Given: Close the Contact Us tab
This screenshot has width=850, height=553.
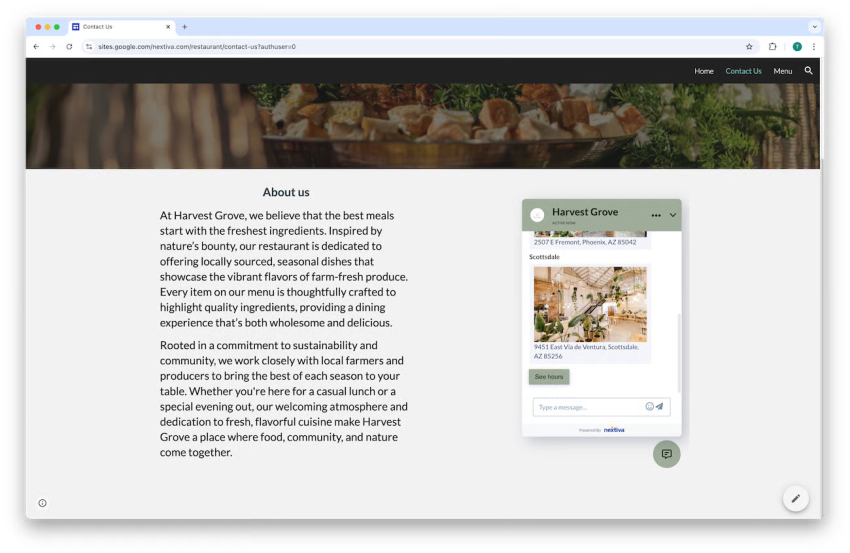Looking at the screenshot, I should 168,27.
